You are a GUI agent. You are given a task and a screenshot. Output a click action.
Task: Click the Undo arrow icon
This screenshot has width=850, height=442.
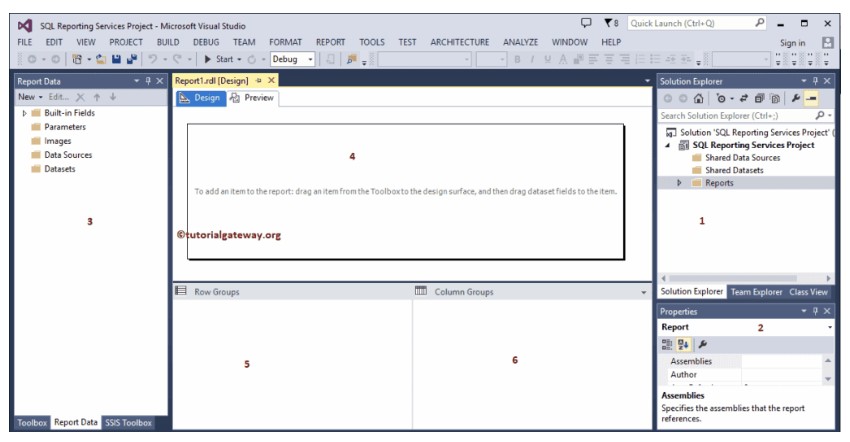point(153,59)
